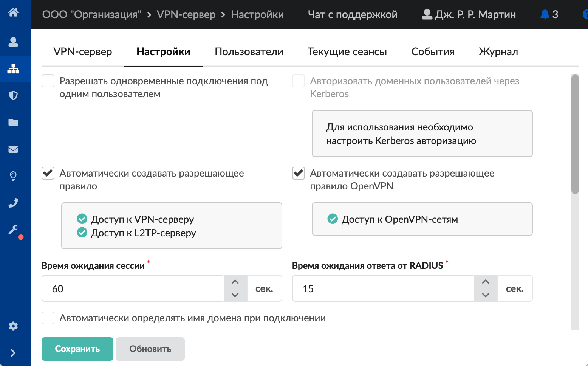Enable automatic domain name detection checkbox
Screen dimensions: 588x366
coord(48,318)
